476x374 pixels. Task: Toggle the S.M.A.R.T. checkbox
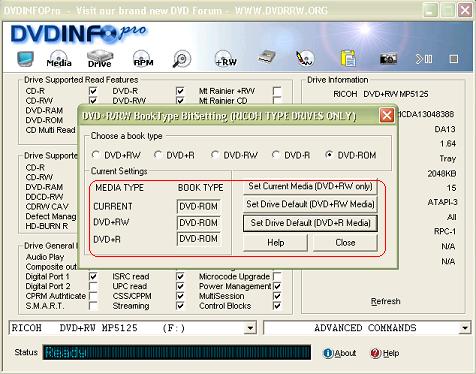click(x=93, y=306)
